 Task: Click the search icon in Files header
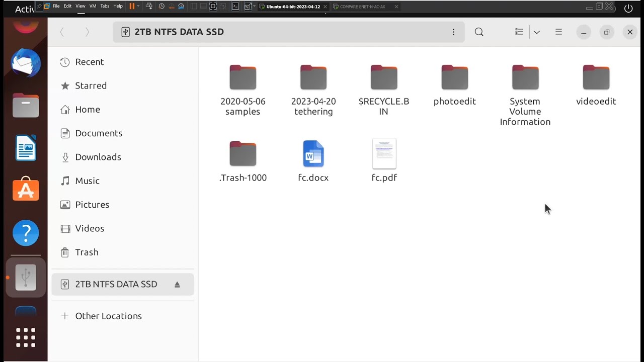(x=479, y=32)
